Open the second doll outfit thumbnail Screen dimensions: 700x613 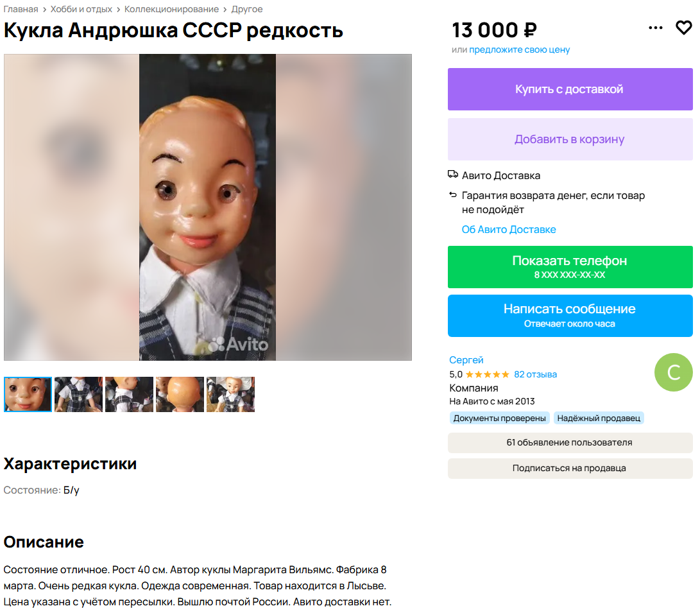coord(78,394)
